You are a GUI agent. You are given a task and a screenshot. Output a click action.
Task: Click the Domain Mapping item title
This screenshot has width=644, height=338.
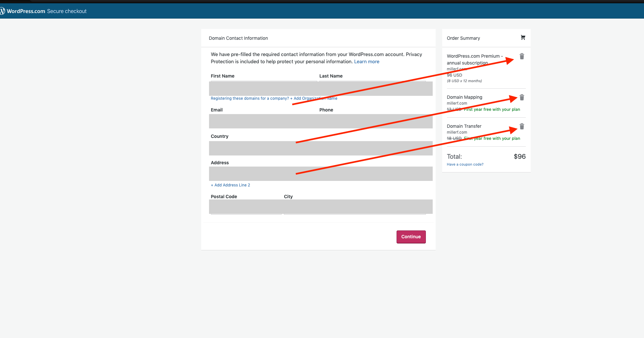tap(464, 97)
